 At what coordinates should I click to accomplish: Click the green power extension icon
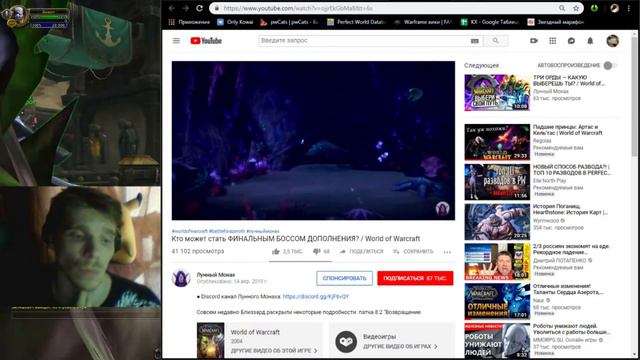coord(594,8)
